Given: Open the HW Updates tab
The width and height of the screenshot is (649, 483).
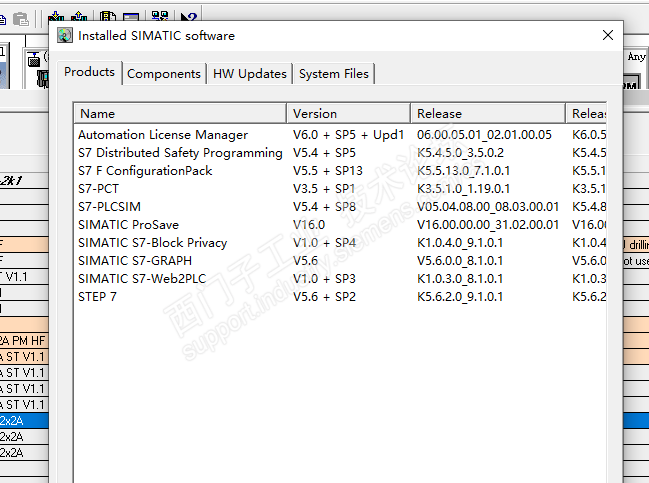Looking at the screenshot, I should [250, 74].
